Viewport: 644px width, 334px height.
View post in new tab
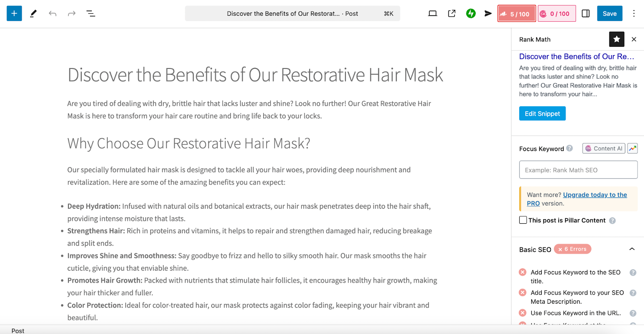452,13
